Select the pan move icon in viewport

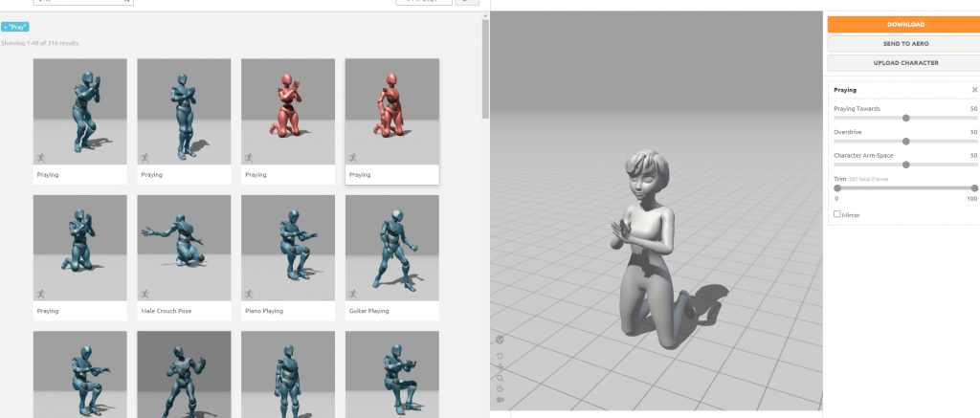click(x=500, y=367)
